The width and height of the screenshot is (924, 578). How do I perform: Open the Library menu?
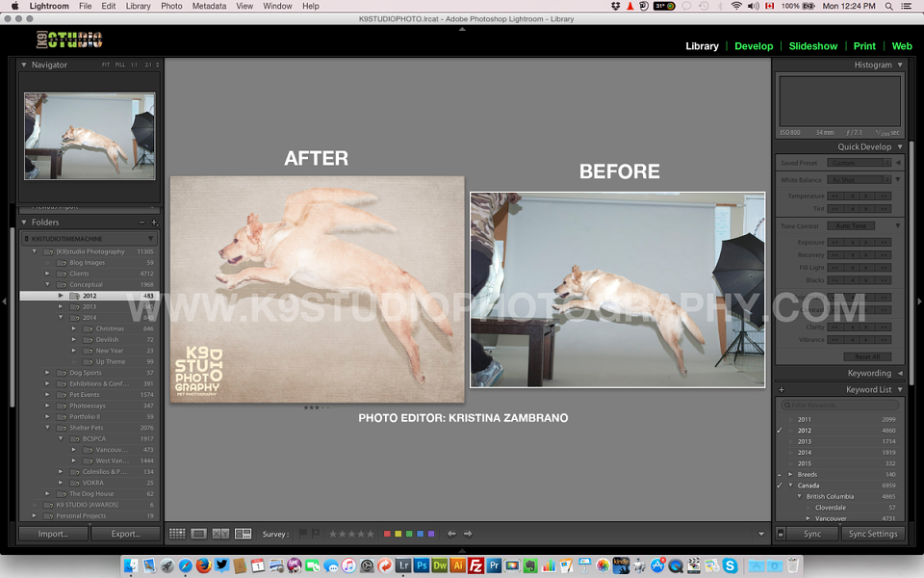(x=138, y=6)
